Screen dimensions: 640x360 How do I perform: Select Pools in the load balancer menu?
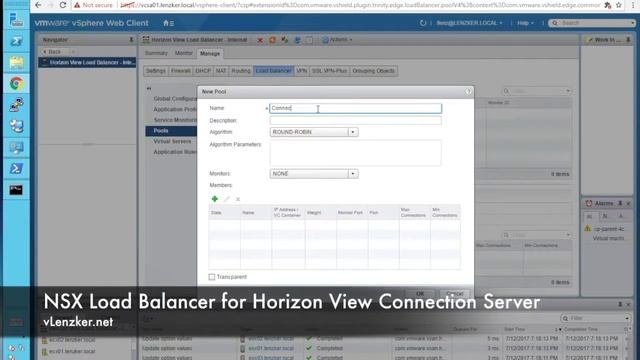tap(171, 131)
